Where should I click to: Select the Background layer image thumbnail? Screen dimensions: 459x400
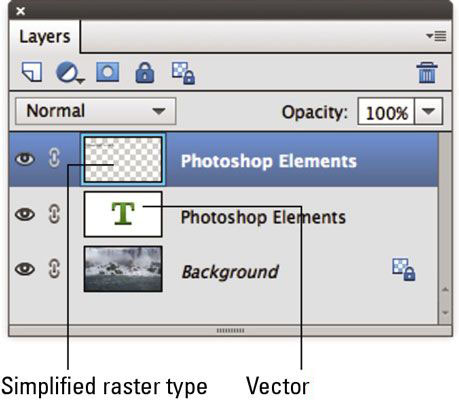click(x=123, y=269)
